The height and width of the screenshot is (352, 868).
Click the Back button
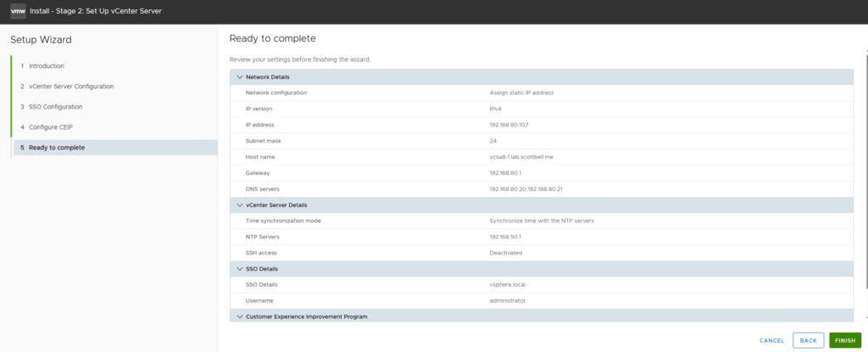click(808, 340)
